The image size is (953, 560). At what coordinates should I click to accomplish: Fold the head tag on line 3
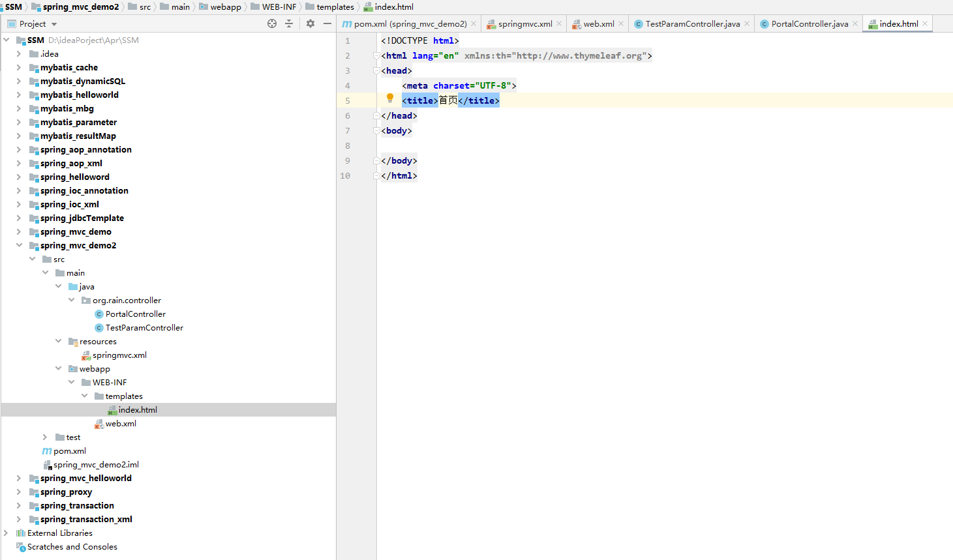pyautogui.click(x=376, y=70)
